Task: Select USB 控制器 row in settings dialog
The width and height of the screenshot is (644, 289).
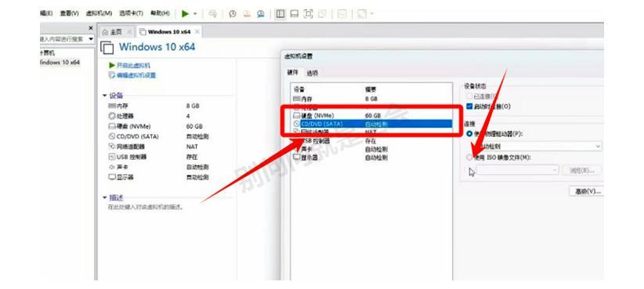Action: (x=371, y=141)
